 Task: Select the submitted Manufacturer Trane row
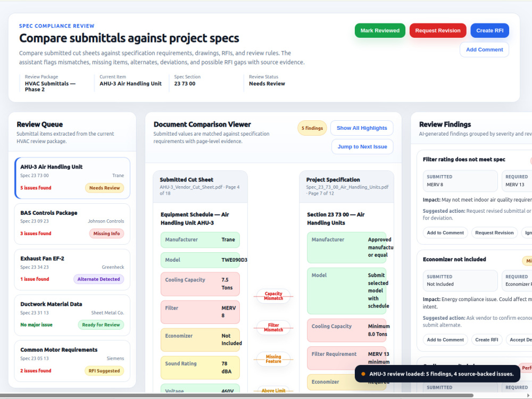pyautogui.click(x=200, y=240)
